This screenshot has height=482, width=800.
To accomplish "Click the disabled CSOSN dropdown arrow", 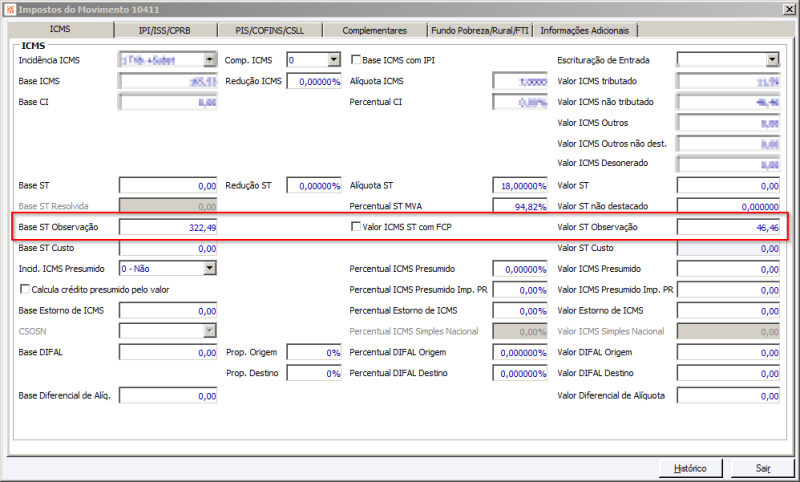I will pyautogui.click(x=209, y=331).
